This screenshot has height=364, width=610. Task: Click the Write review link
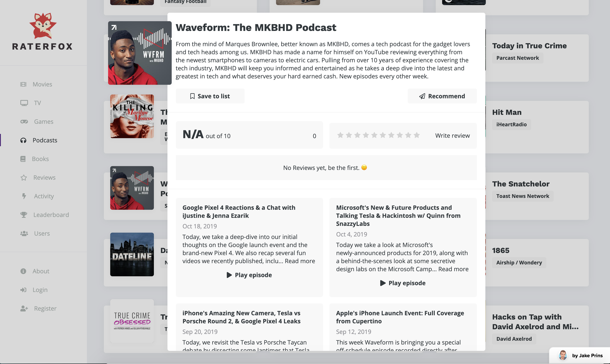click(x=453, y=136)
